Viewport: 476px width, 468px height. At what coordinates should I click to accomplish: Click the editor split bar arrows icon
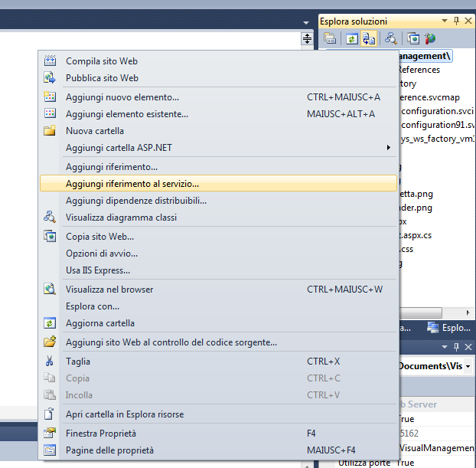pos(307,38)
